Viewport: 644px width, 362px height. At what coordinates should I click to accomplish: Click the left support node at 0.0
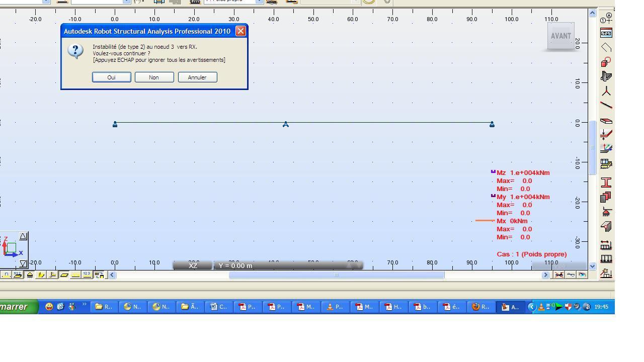[x=115, y=124]
